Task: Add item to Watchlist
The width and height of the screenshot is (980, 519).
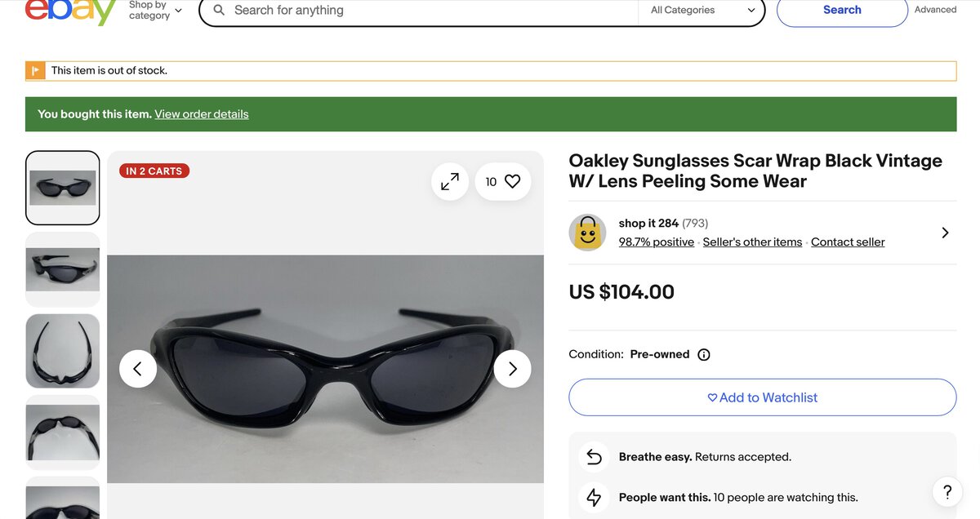Action: click(762, 397)
